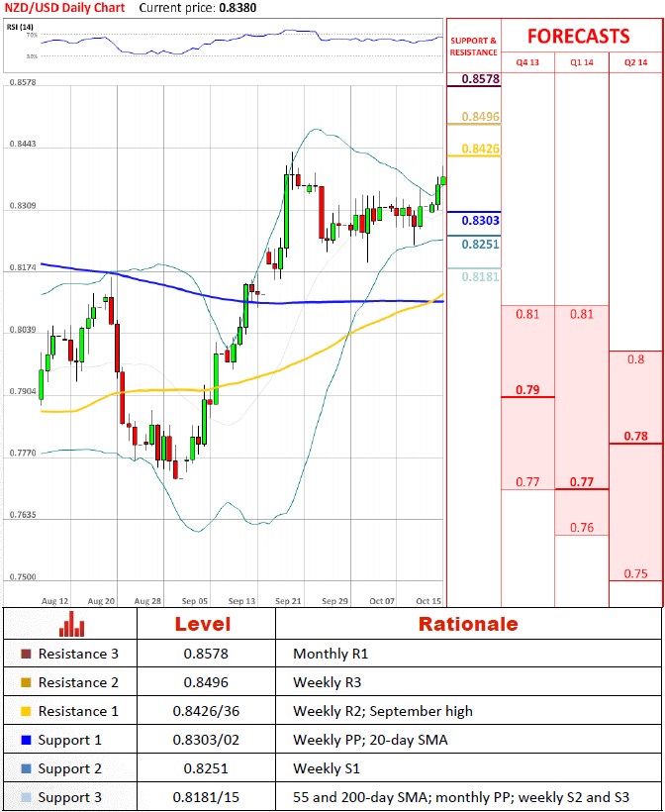Pick the yellow Resistance 1 color square

click(25, 711)
